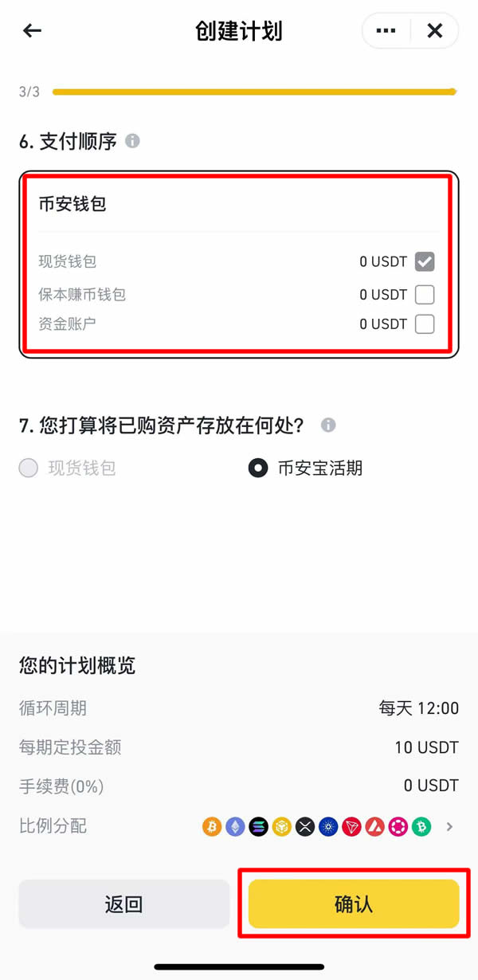
Task: Tap the back arrow icon
Action: click(x=32, y=31)
